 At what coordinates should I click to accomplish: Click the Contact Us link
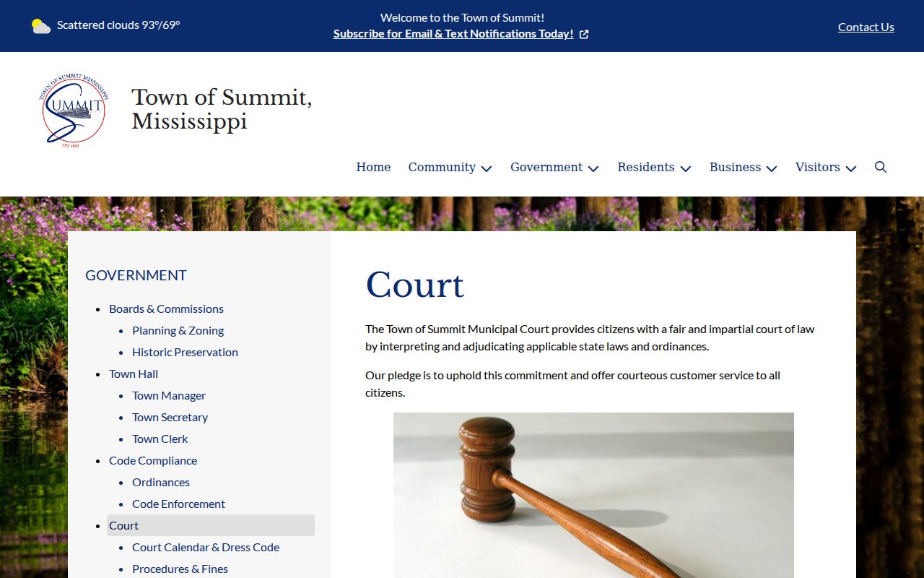point(866,27)
